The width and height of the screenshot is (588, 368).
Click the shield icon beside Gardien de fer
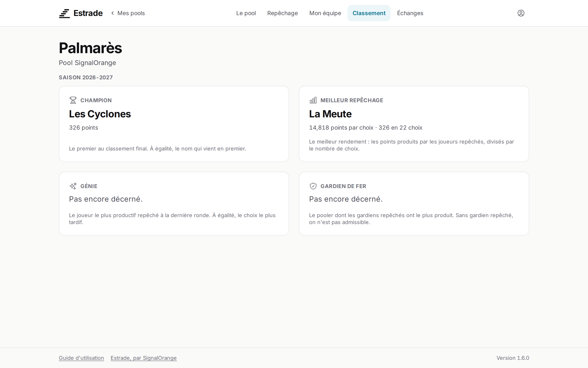[313, 186]
